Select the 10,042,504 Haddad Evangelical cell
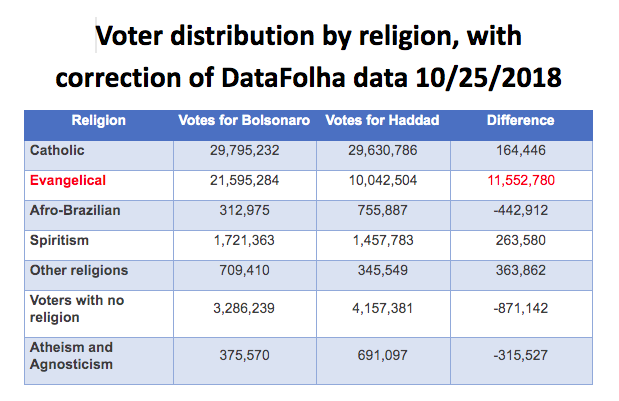The height and width of the screenshot is (401, 619). point(383,181)
